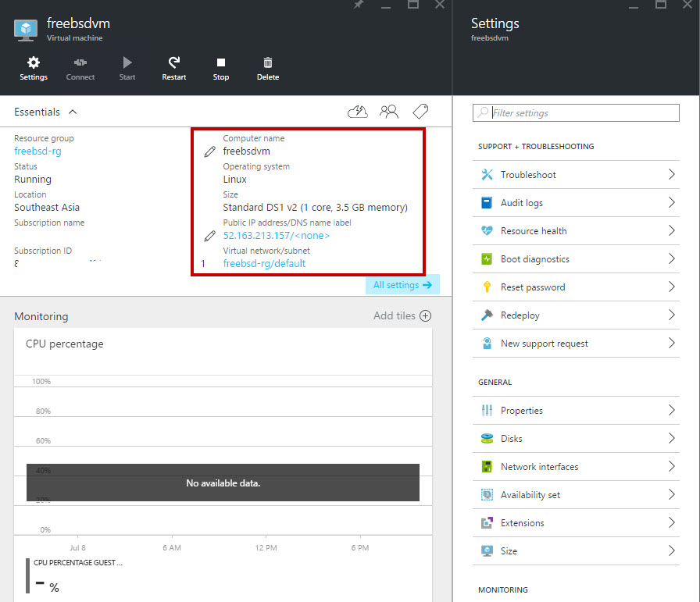Click the Size monitor icon
This screenshot has width=700, height=602.
coord(487,550)
